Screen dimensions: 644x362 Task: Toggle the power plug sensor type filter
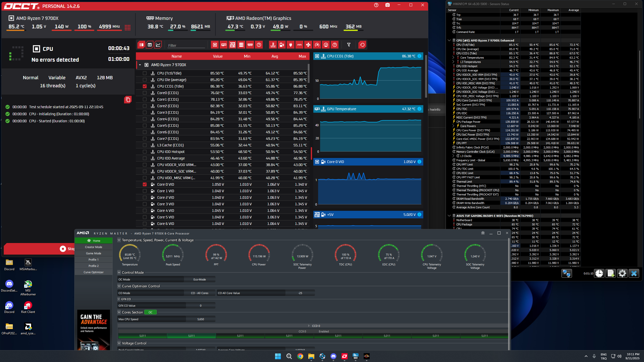(291, 45)
